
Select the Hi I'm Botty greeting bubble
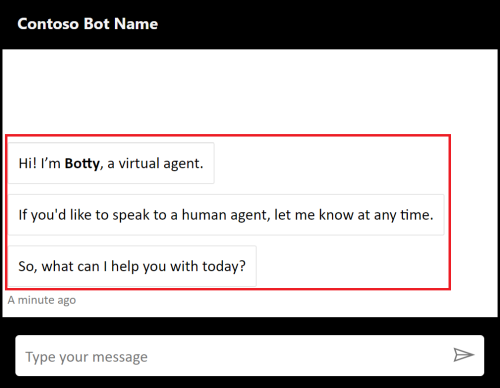pyautogui.click(x=111, y=163)
